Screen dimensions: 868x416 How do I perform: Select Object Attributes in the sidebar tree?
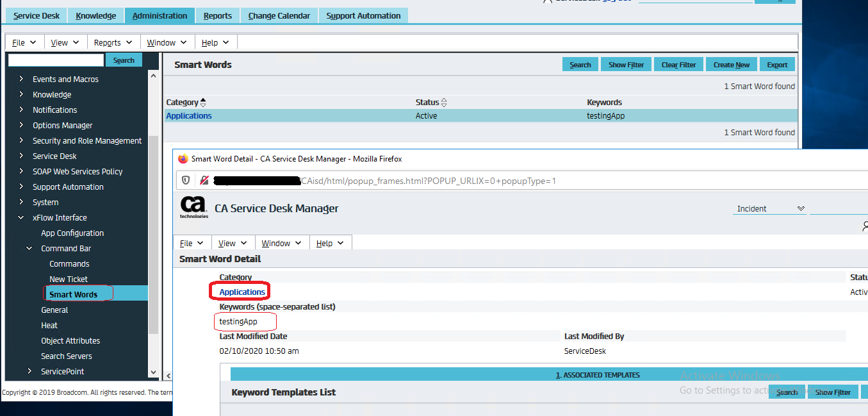point(70,341)
